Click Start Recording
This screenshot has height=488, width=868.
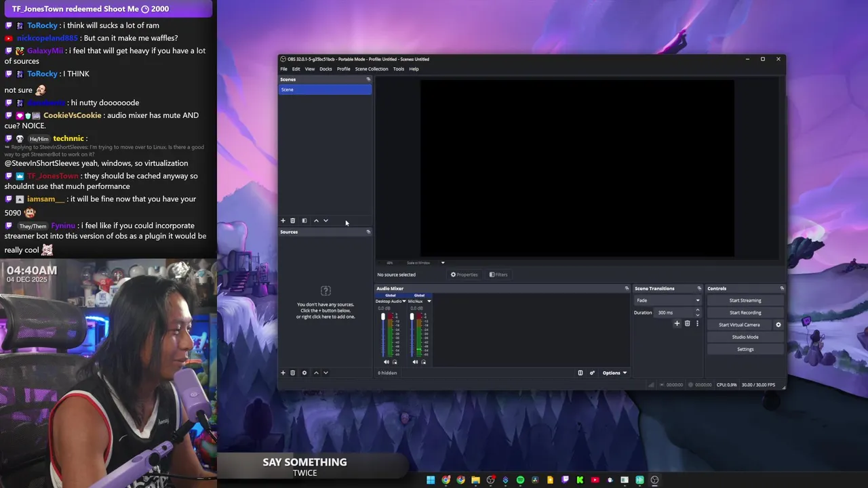point(745,312)
